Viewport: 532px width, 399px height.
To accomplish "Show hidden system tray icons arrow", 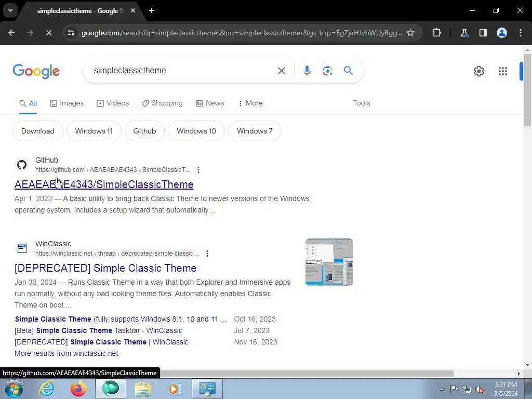I will (x=442, y=389).
